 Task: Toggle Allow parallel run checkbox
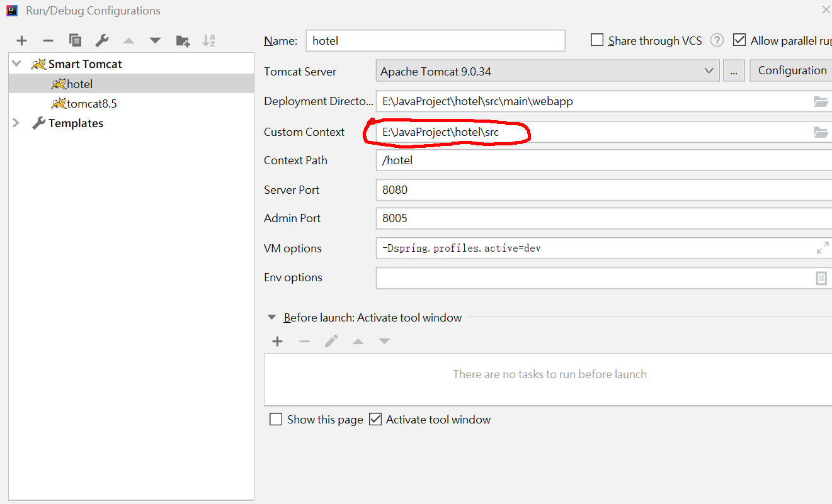pyautogui.click(x=739, y=40)
